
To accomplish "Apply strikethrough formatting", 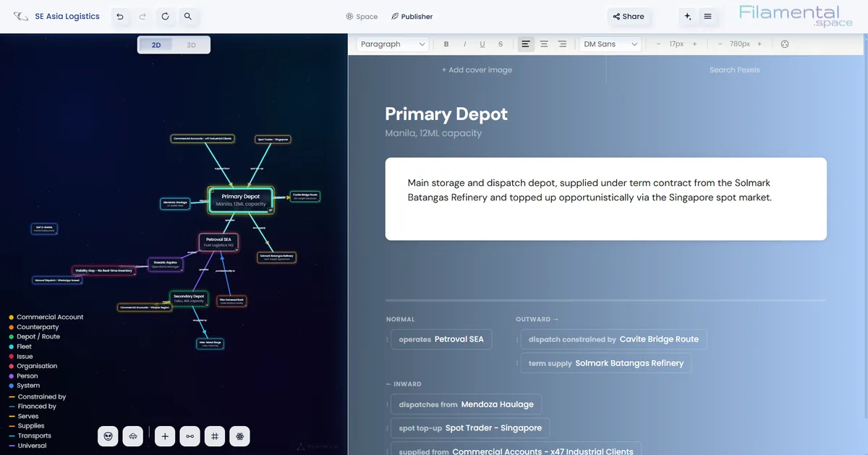I will 501,44.
